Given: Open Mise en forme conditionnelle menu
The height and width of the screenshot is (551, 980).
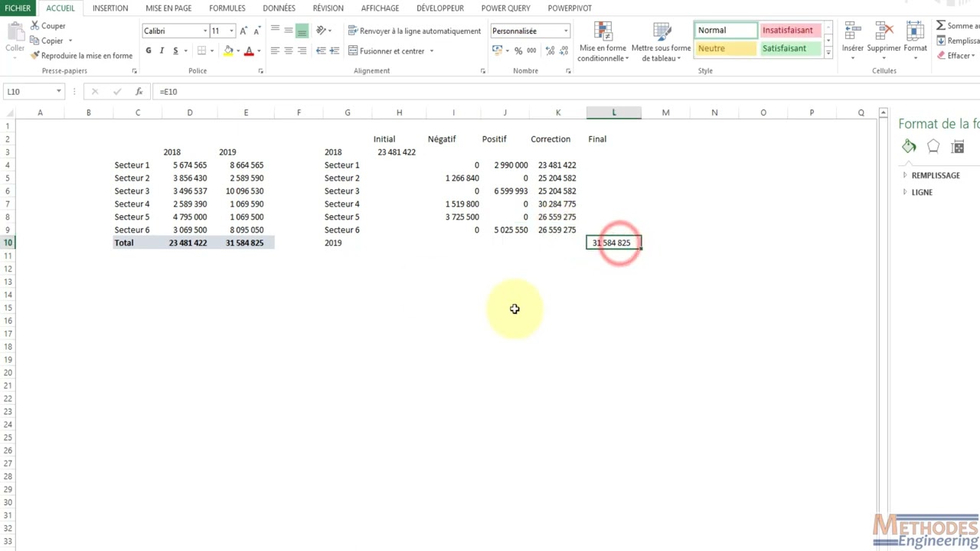Looking at the screenshot, I should coord(603,42).
